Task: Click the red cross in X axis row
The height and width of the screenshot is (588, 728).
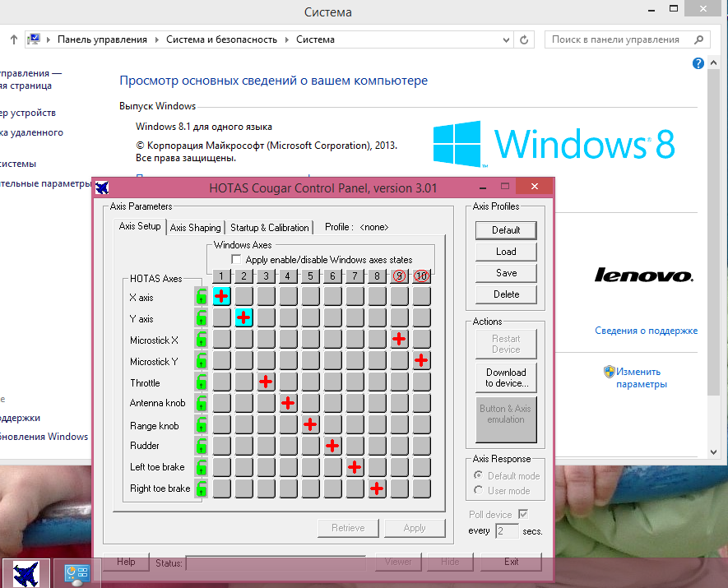Action: coord(221,296)
